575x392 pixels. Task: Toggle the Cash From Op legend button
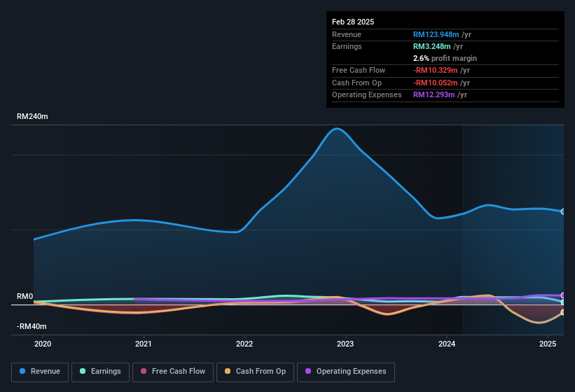pyautogui.click(x=255, y=372)
